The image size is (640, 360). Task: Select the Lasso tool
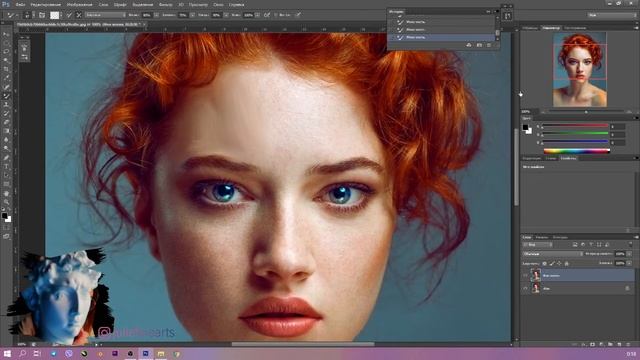pyautogui.click(x=6, y=52)
